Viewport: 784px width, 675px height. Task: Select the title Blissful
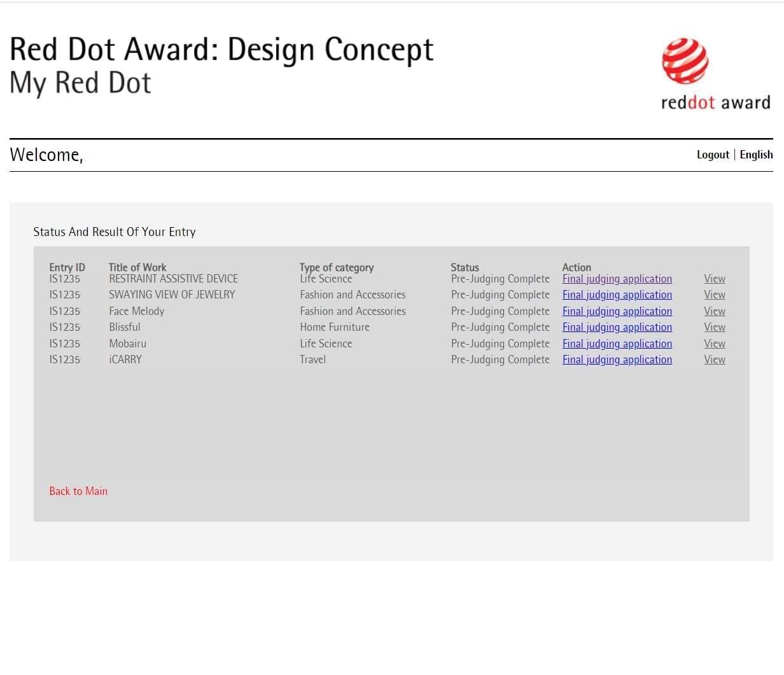pyautogui.click(x=125, y=327)
